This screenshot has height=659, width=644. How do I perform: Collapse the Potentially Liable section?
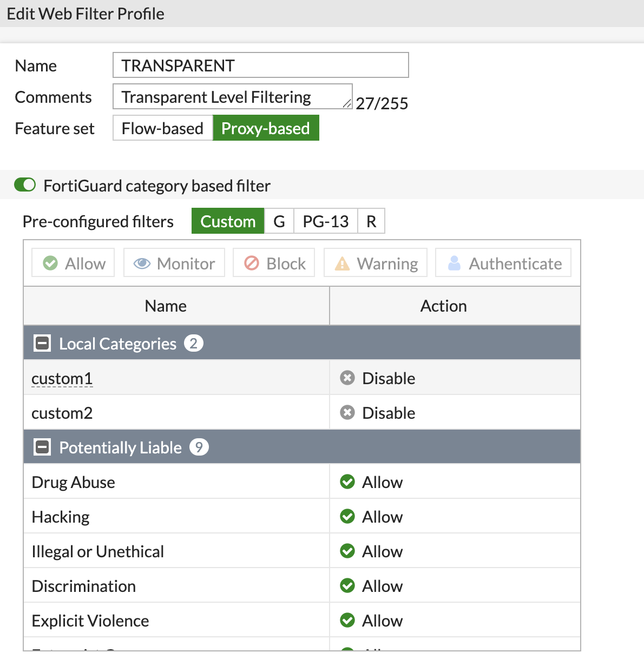(42, 447)
